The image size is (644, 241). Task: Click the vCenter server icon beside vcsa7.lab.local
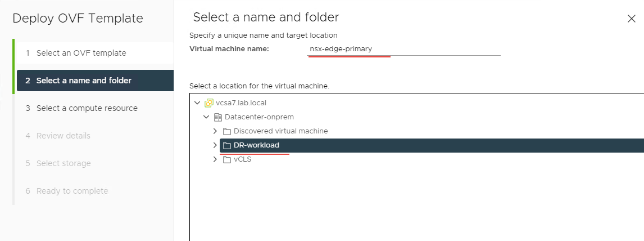[x=209, y=103]
